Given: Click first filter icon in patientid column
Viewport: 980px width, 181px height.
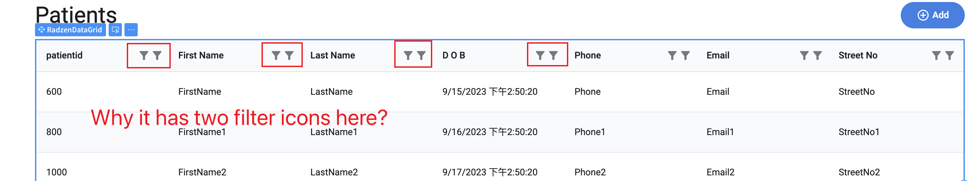Looking at the screenshot, I should pyautogui.click(x=143, y=55).
